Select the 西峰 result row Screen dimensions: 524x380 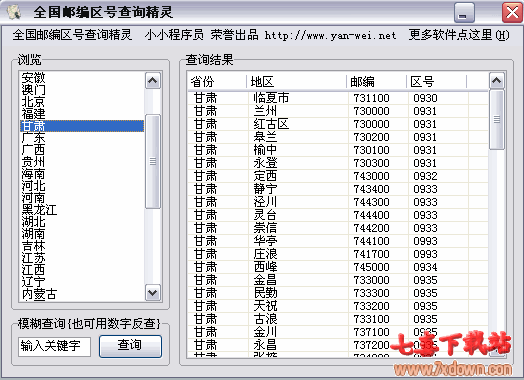[338, 268]
